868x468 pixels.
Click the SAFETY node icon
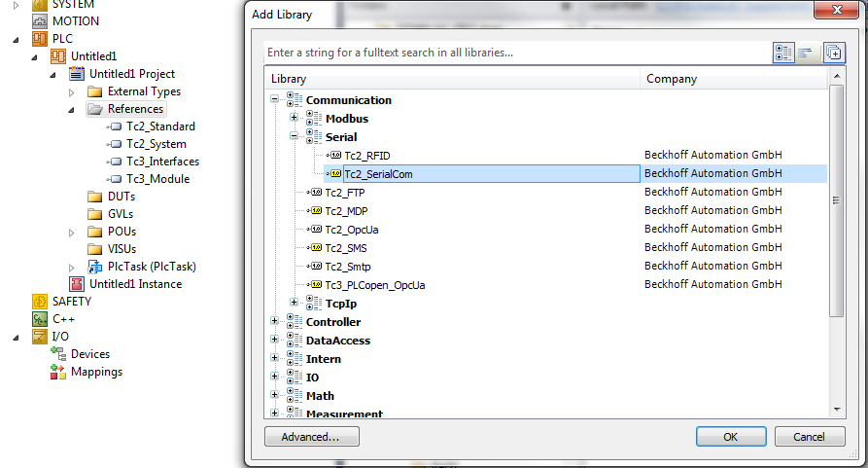[40, 302]
